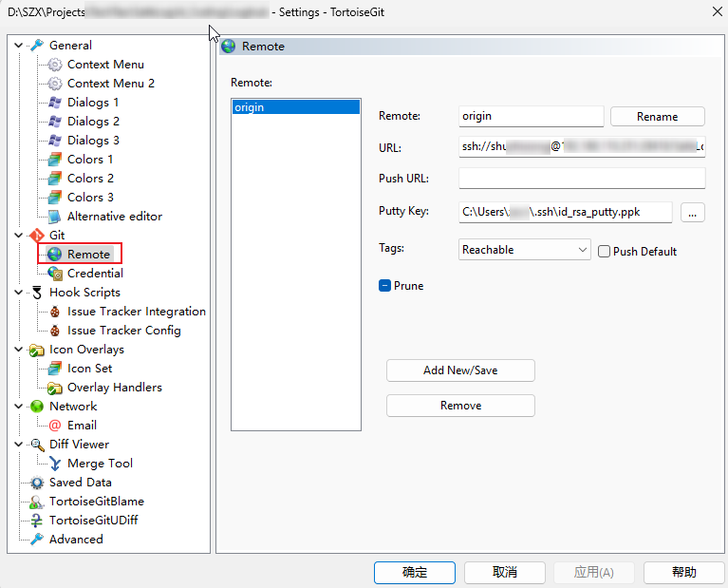Click the TortoiseGitBlame icon
The width and height of the screenshot is (728, 588).
[37, 502]
